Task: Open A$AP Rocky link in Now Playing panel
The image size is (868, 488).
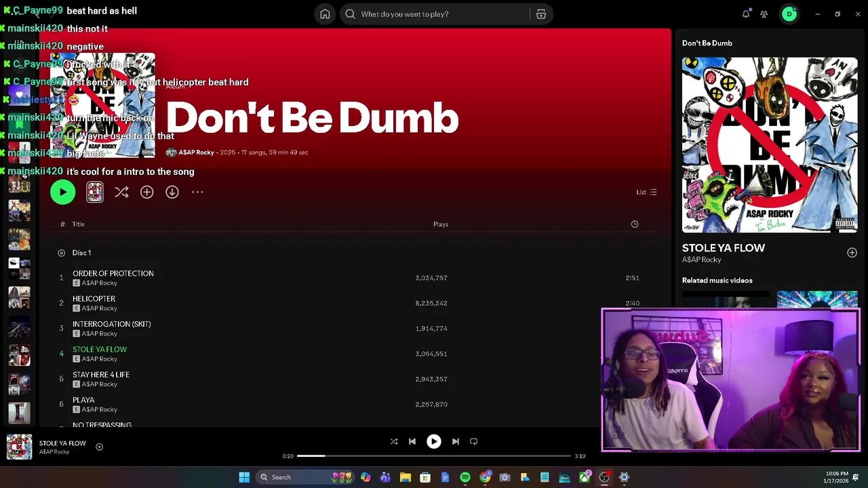Action: click(x=701, y=260)
